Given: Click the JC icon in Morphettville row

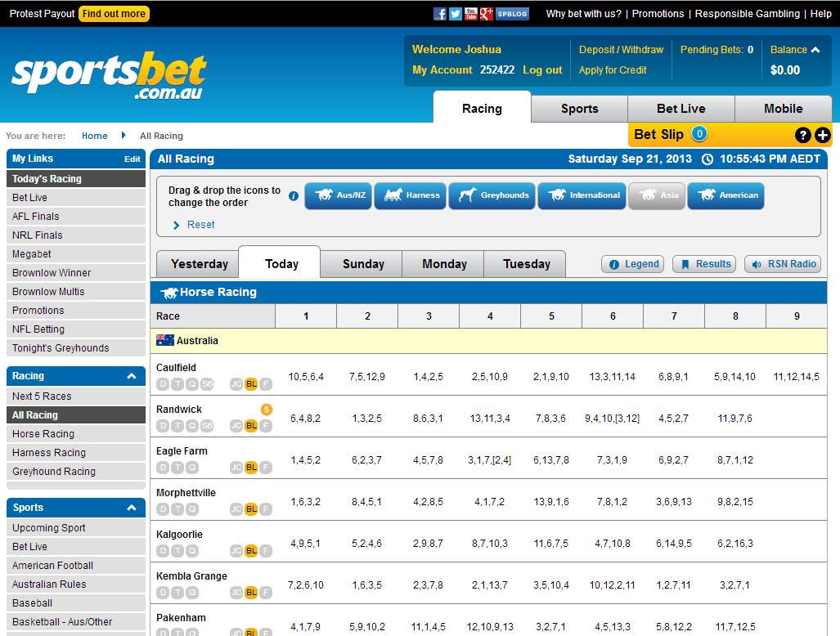Looking at the screenshot, I should click(236, 509).
